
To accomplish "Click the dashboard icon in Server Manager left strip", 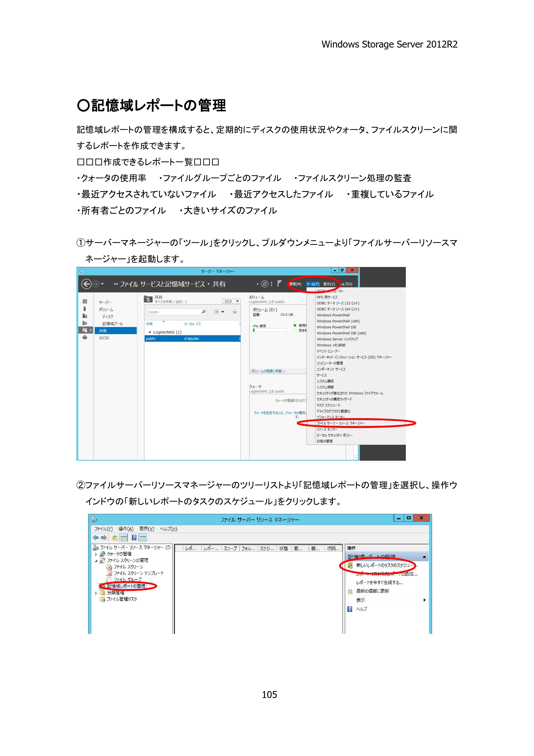I will click(85, 302).
